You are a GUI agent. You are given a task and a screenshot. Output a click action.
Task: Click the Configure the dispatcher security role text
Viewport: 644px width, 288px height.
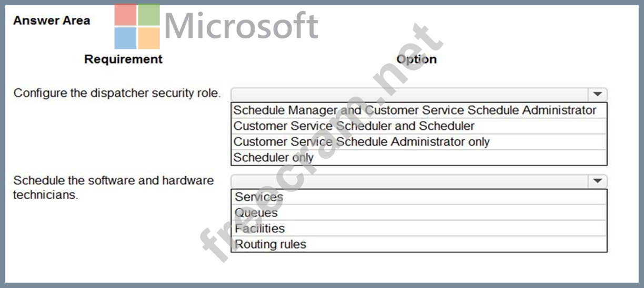[x=117, y=93]
